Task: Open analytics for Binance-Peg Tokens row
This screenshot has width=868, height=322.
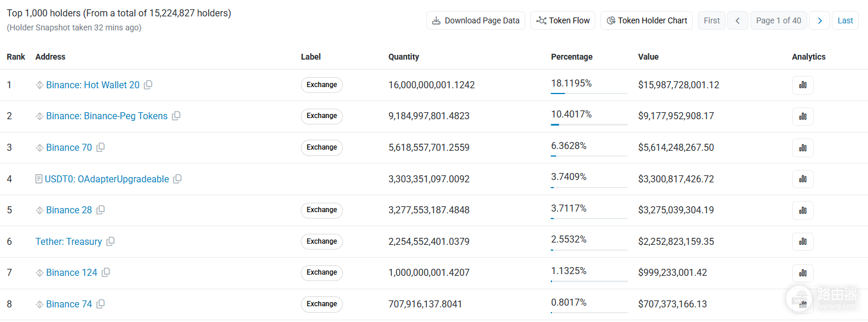Action: (803, 116)
